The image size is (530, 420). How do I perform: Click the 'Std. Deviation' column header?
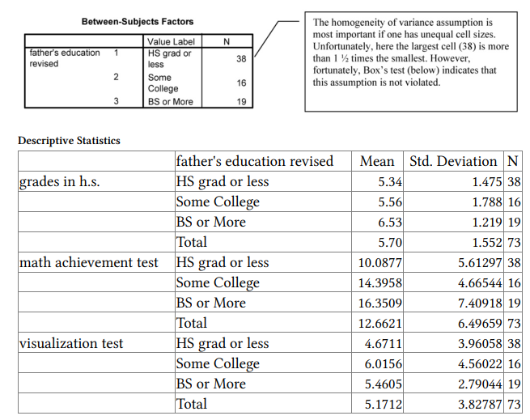pyautogui.click(x=453, y=161)
